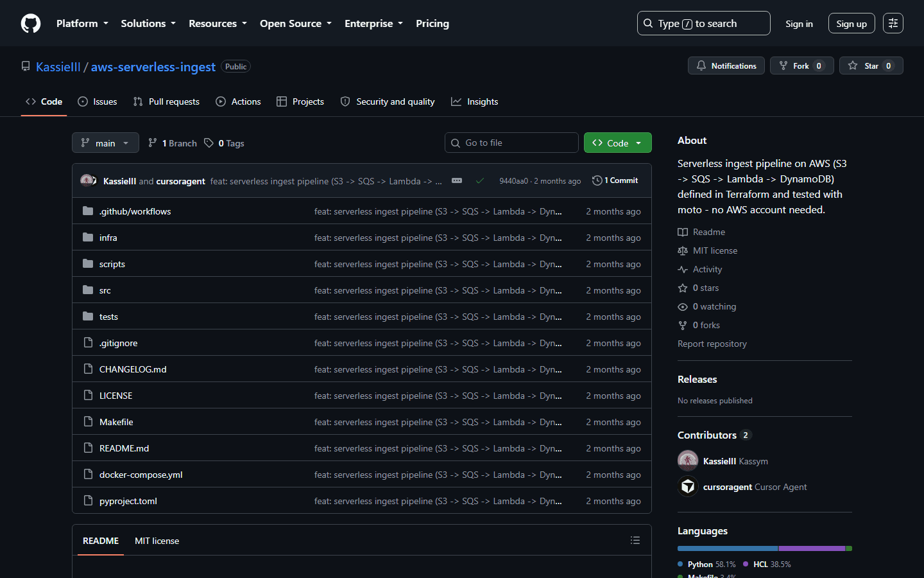Screen dimensions: 924x578
Task: Click the cursoragent contributor avatar
Action: point(688,486)
